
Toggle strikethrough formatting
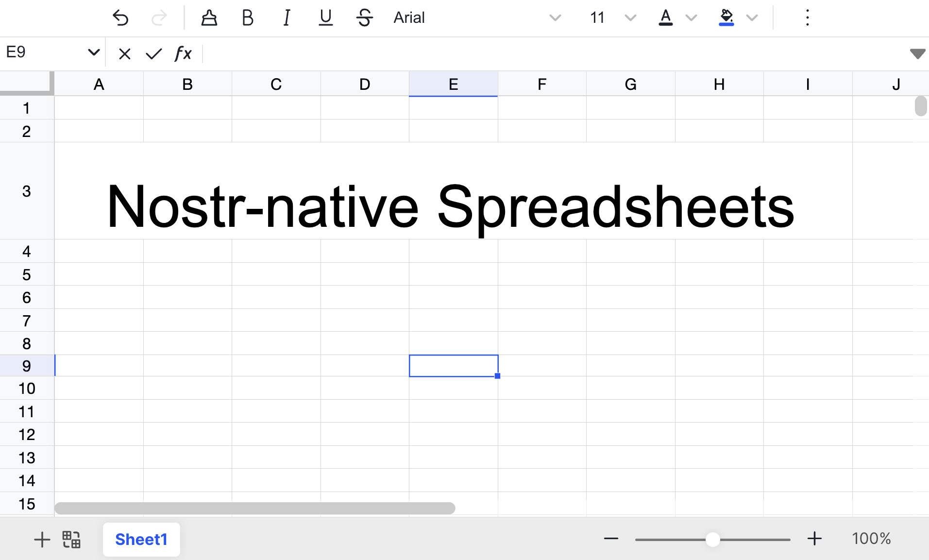[x=364, y=18]
